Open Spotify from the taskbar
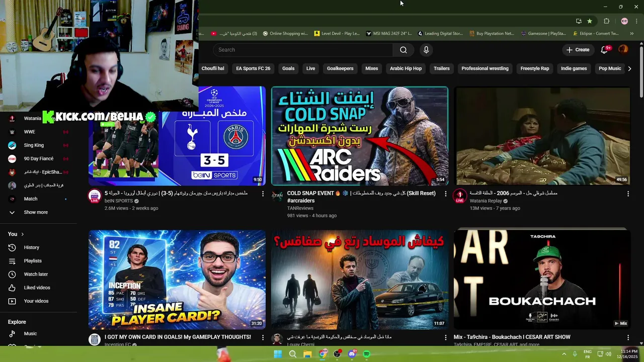Viewport: 644px width, 362px height. pyautogui.click(x=367, y=354)
